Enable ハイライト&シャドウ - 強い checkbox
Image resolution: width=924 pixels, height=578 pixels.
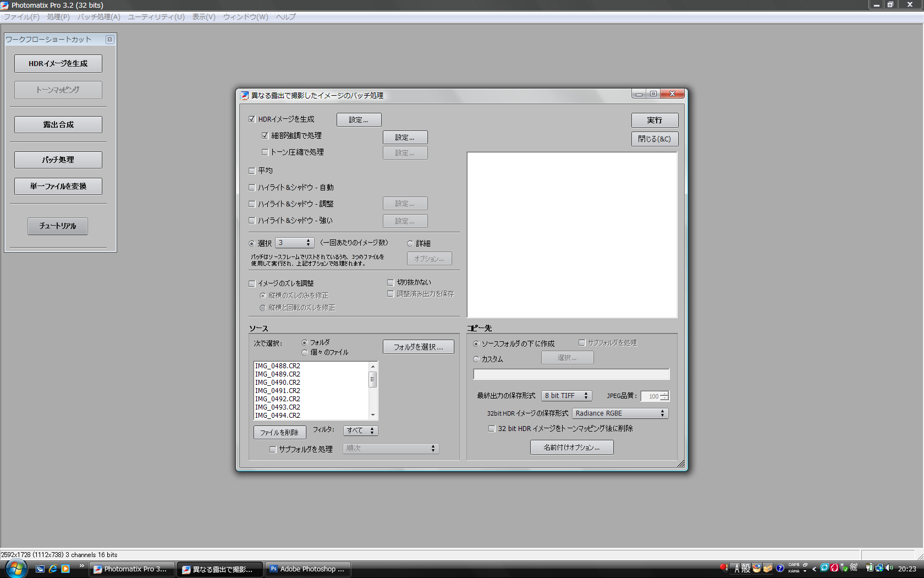tap(252, 220)
